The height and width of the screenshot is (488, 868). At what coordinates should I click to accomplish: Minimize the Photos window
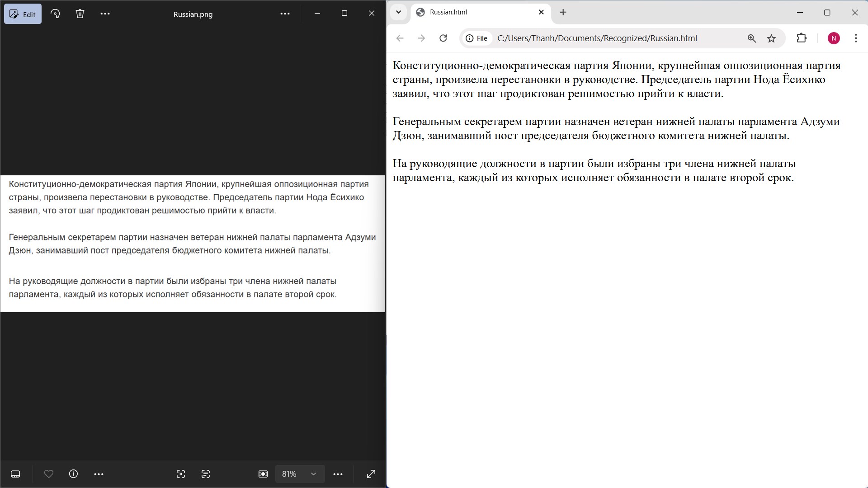pyautogui.click(x=317, y=14)
